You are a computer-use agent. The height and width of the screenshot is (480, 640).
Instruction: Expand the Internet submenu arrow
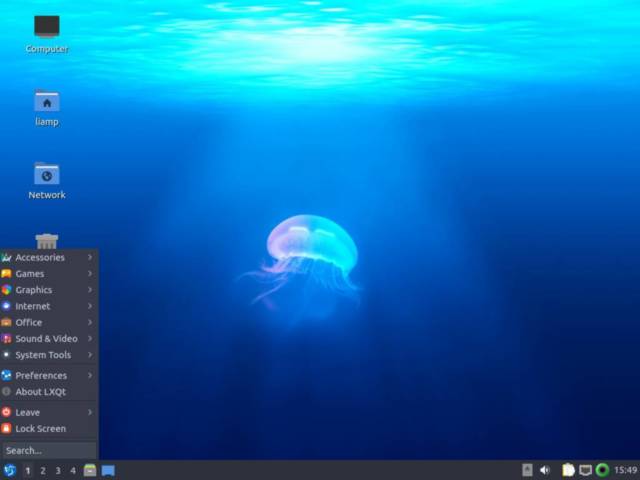(90, 306)
